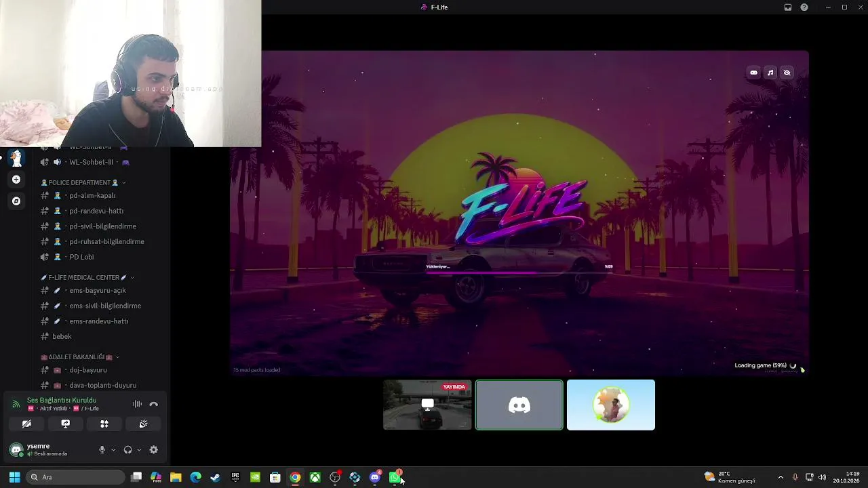
Task: Select the live YAYINDA stream thumbnail
Action: click(427, 405)
